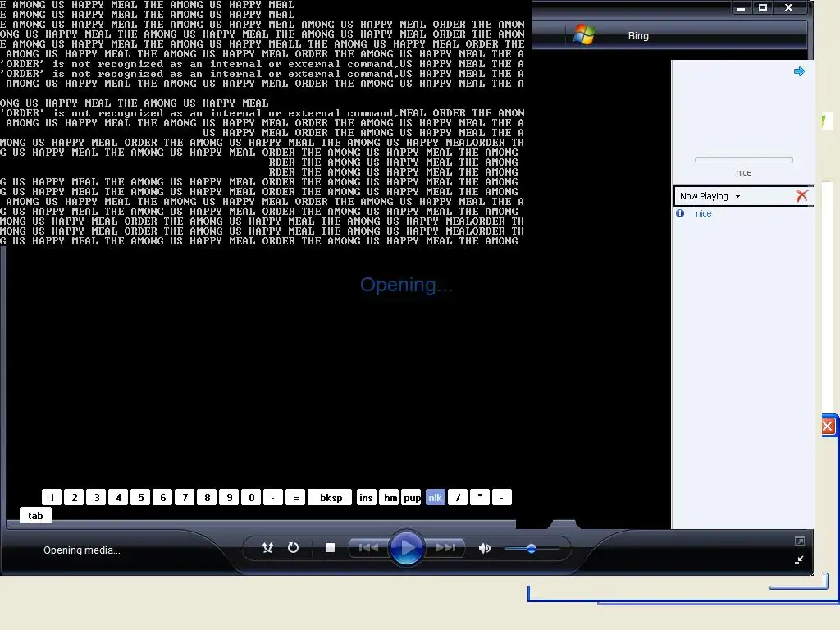The image size is (840, 630).
Task: Tap the on-screen 3 key
Action: 97,497
